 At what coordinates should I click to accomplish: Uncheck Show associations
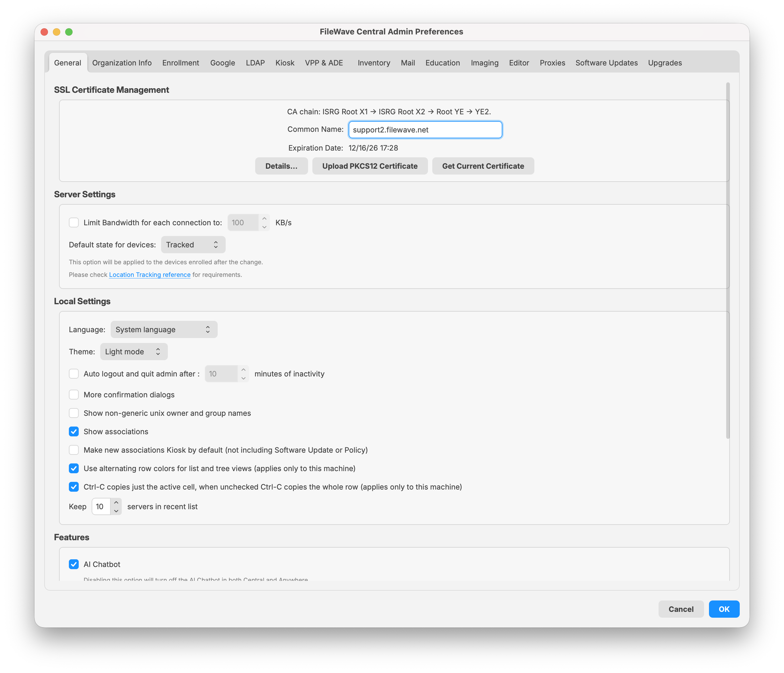coord(74,432)
